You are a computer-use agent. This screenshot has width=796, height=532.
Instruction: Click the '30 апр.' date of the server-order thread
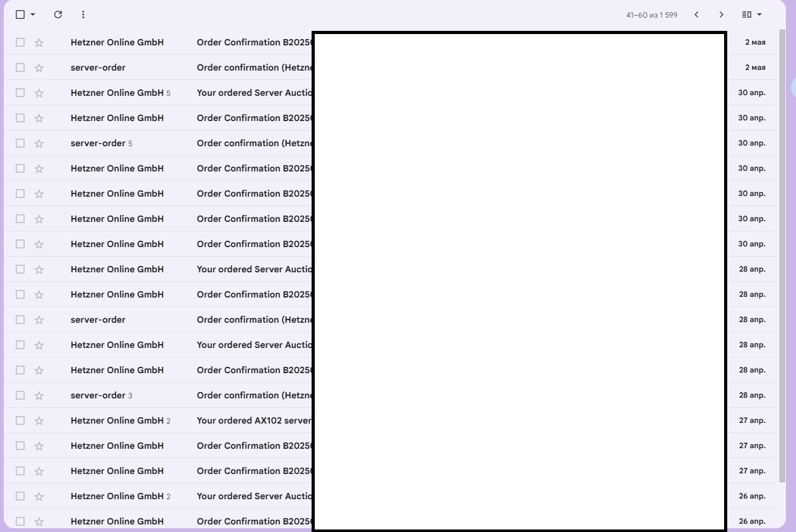752,143
